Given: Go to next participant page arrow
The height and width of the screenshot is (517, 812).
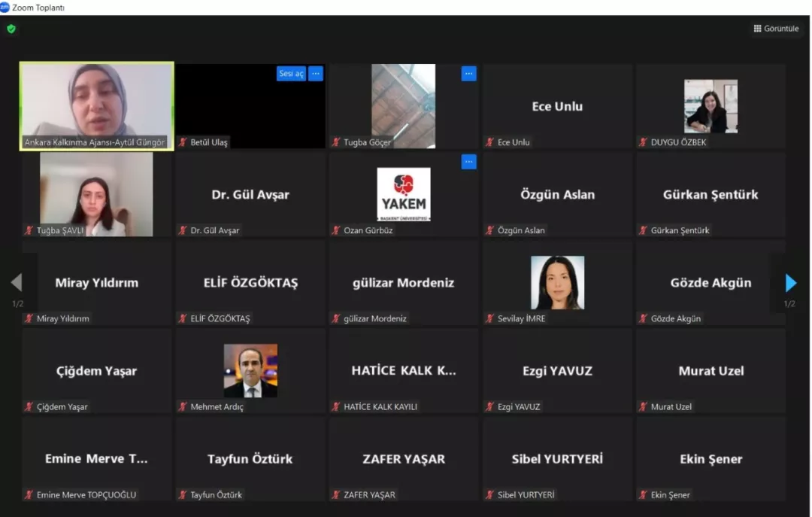Looking at the screenshot, I should point(790,283).
